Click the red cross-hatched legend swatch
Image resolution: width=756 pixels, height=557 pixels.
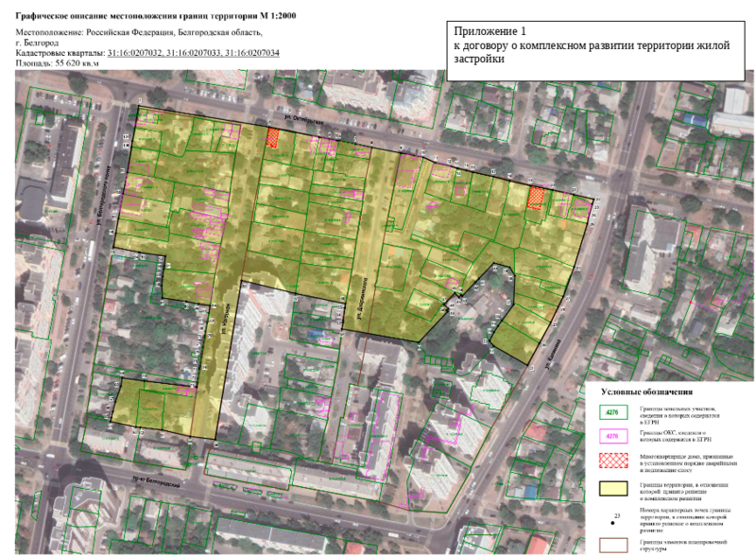[x=613, y=461]
